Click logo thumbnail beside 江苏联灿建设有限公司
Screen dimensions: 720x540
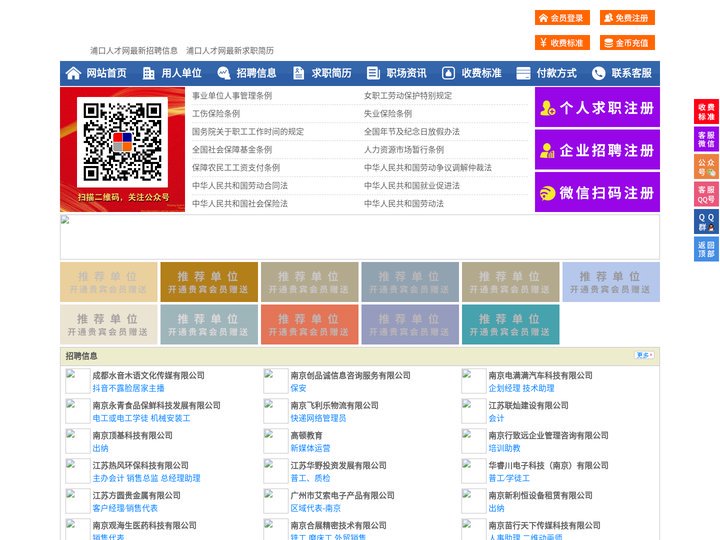(473, 411)
